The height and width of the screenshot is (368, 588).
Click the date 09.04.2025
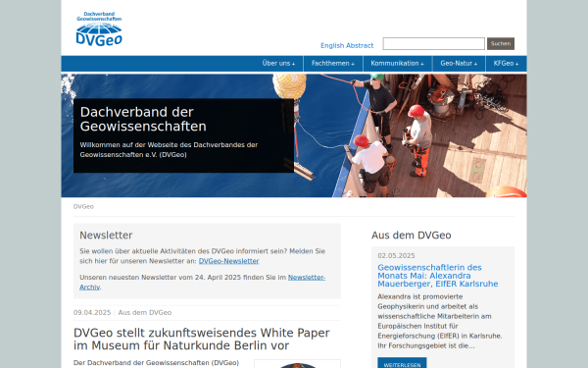92,312
